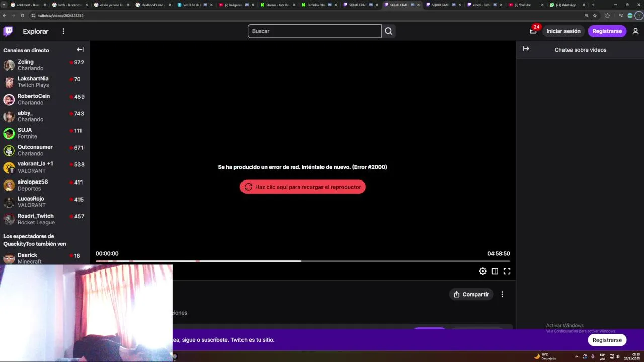Open the three-dot menu next to Explorar

[x=63, y=31]
